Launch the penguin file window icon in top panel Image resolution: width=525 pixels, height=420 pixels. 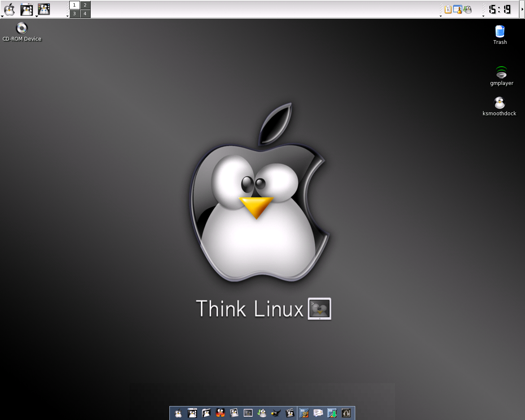click(x=27, y=9)
